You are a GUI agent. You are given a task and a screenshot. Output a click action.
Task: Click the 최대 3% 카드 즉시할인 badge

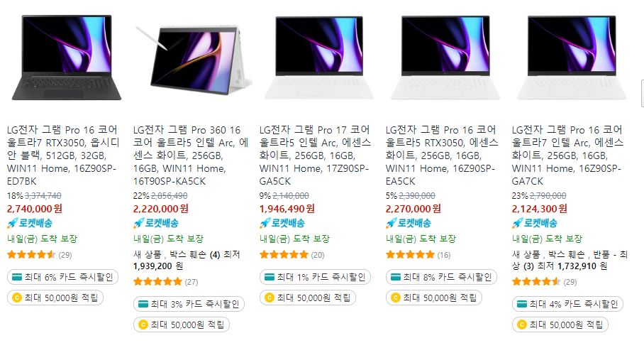[x=189, y=305]
